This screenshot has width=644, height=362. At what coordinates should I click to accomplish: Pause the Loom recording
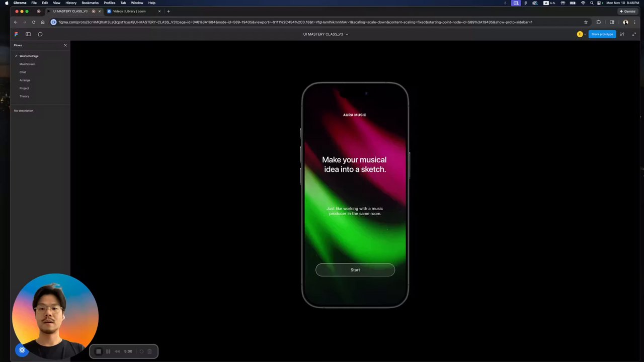(x=108, y=351)
